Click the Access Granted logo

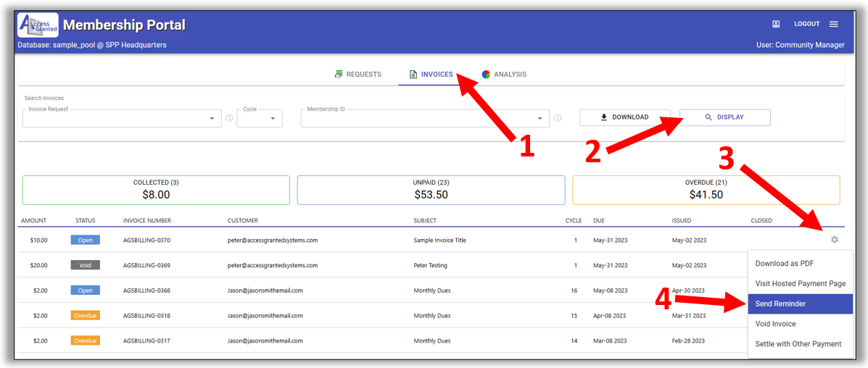point(38,25)
